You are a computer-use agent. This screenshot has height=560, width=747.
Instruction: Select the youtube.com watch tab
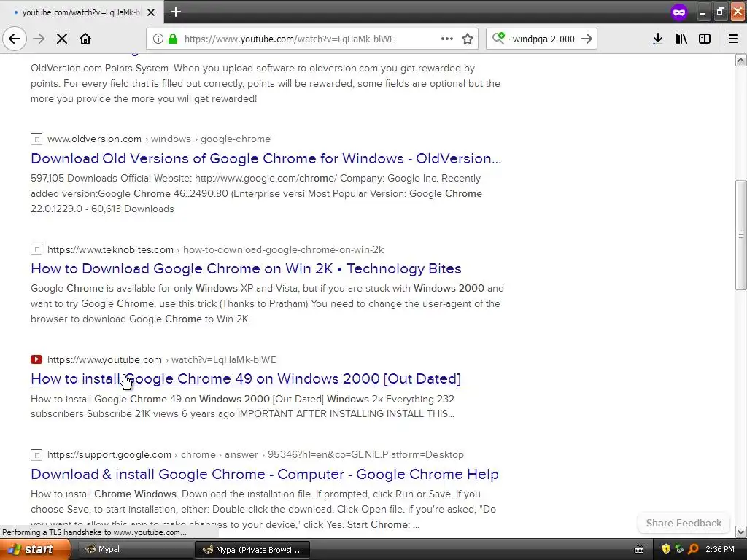80,12
